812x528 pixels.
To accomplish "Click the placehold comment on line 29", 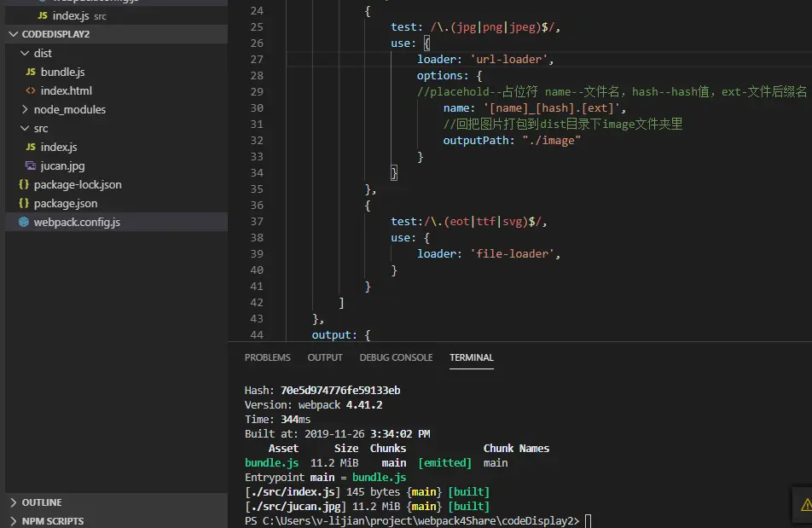I will click(x=612, y=91).
